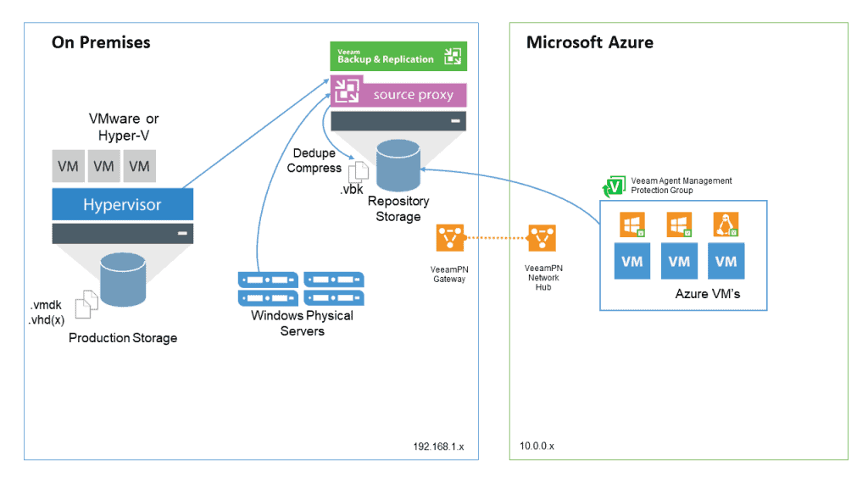Click the "source proxy" label
Image resolution: width=868 pixels, height=488 pixels.
pyautogui.click(x=414, y=95)
